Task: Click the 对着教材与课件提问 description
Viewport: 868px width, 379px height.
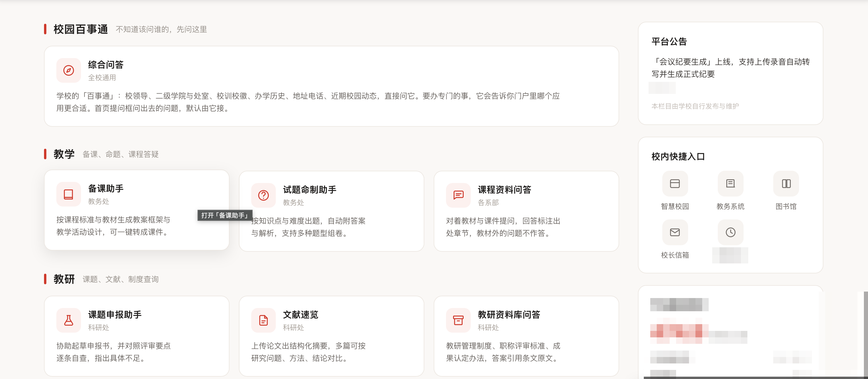Action: click(x=503, y=227)
